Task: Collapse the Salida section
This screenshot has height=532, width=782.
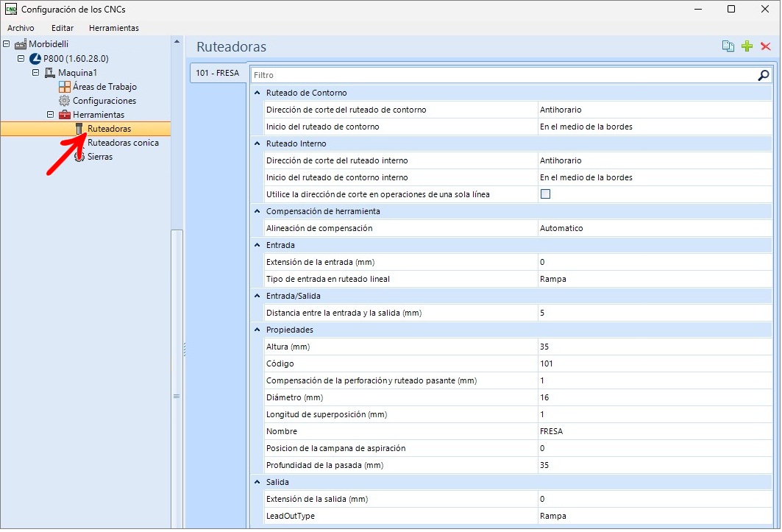Action: pos(257,483)
